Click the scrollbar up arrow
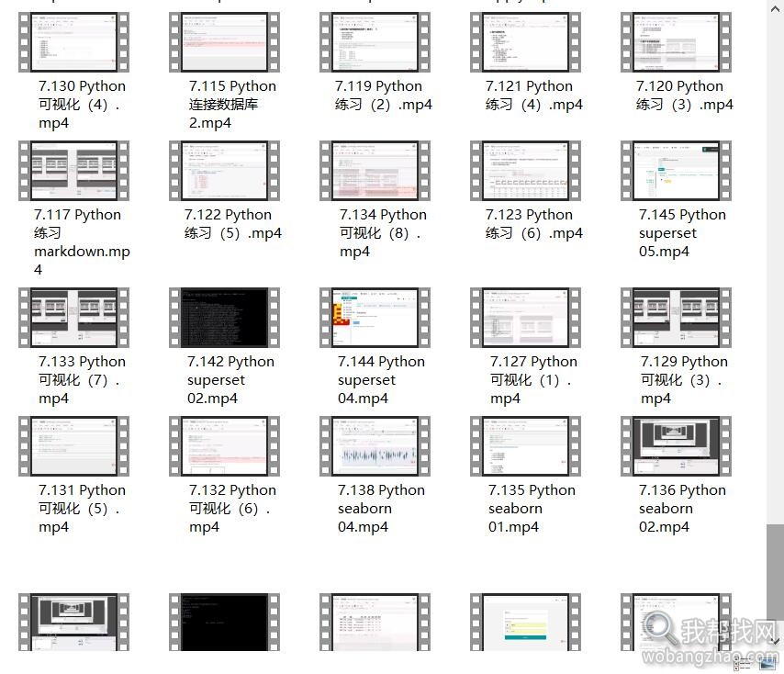 pyautogui.click(x=775, y=9)
